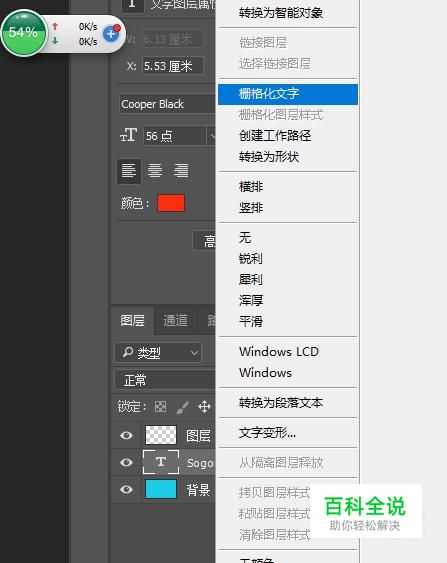Click the green 54% memory ball widget
This screenshot has height=563, width=447.
24,33
